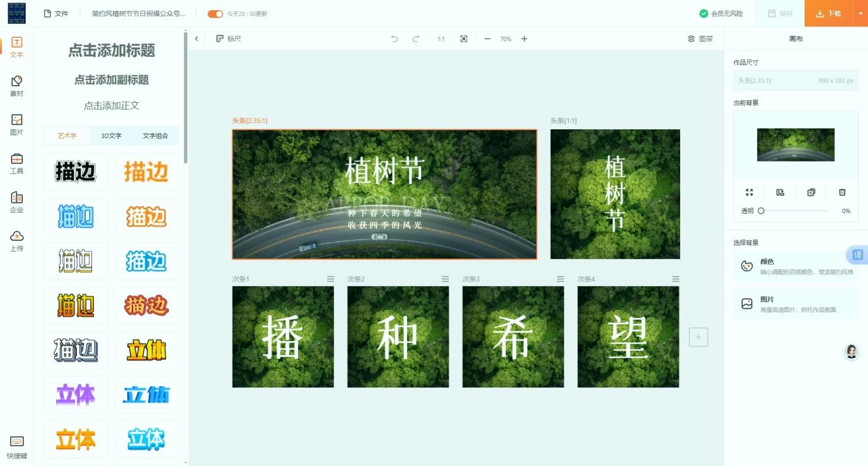The image size is (868, 466).
Task: Open the 素材 materials panel
Action: 17,86
